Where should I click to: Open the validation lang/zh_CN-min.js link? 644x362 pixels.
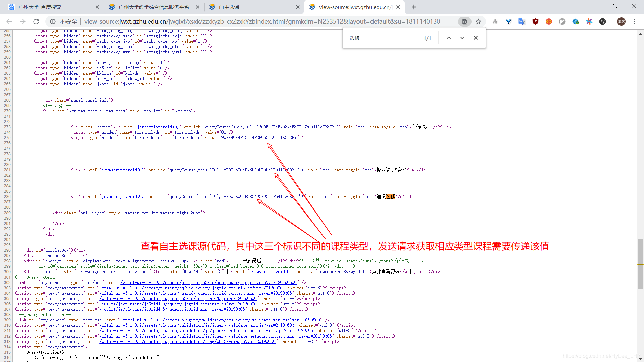point(187,342)
